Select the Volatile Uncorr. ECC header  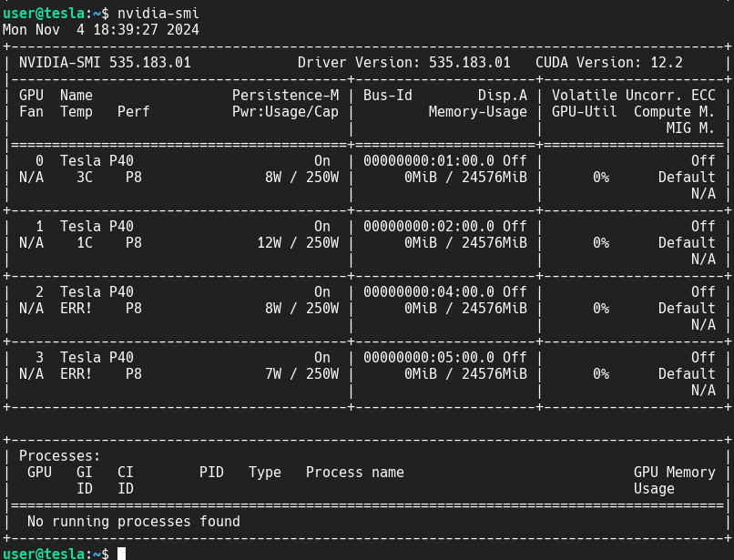point(633,95)
